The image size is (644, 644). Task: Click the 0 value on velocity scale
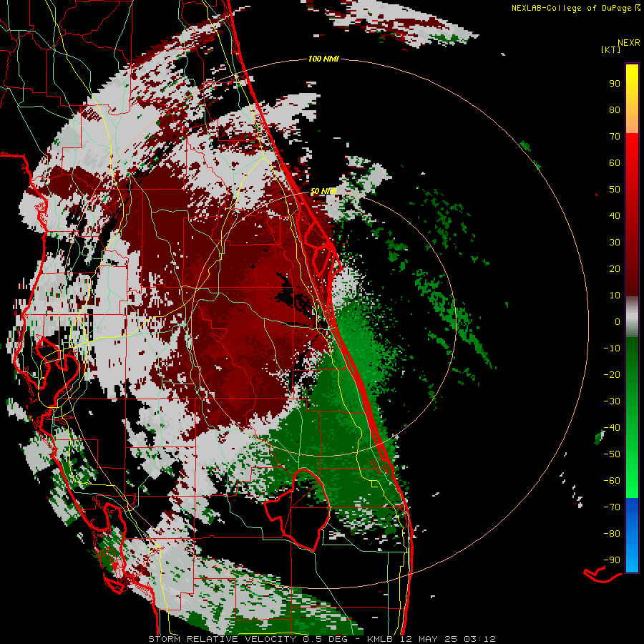coord(618,322)
